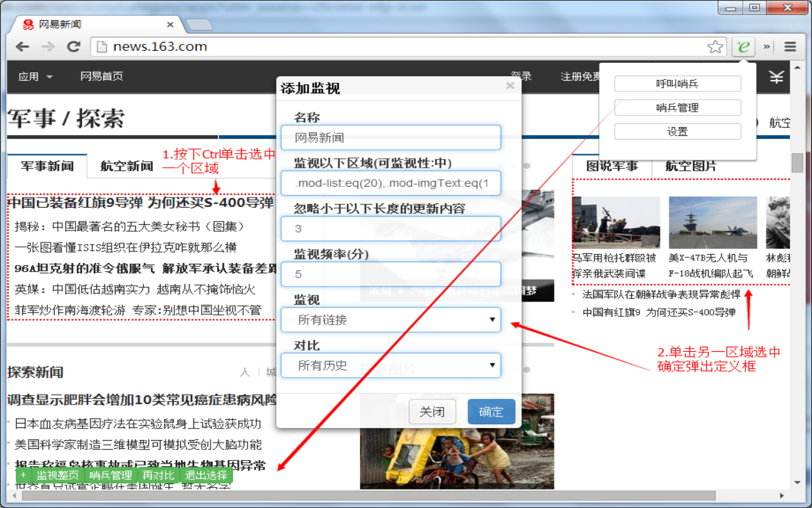Open article 中国有红旗9 为何还买S-400导弹
This screenshot has width=812, height=508.
[x=659, y=312]
